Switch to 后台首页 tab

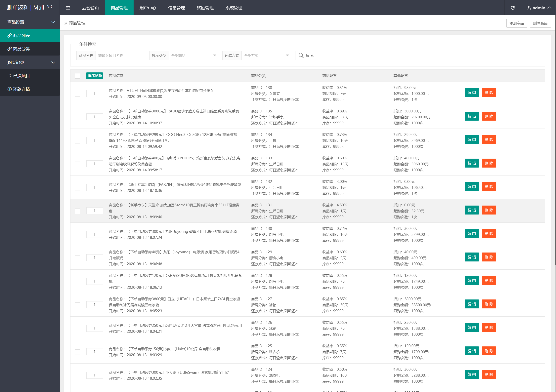[90, 8]
